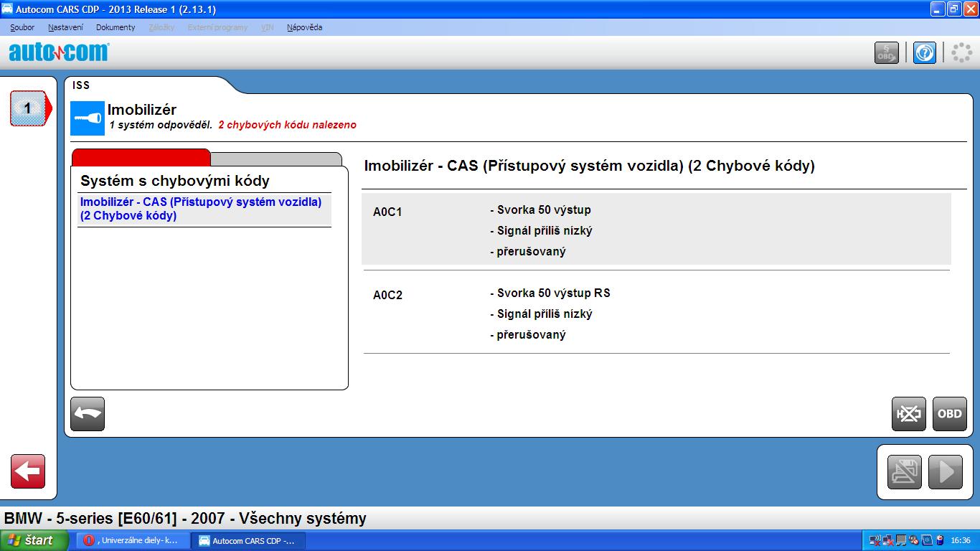This screenshot has width=980, height=551.
Task: Click the OBD button beside erase icon
Action: 949,414
